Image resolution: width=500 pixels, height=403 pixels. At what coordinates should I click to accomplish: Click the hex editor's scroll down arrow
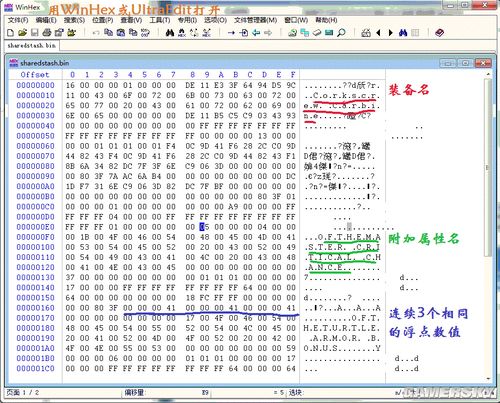point(488,379)
